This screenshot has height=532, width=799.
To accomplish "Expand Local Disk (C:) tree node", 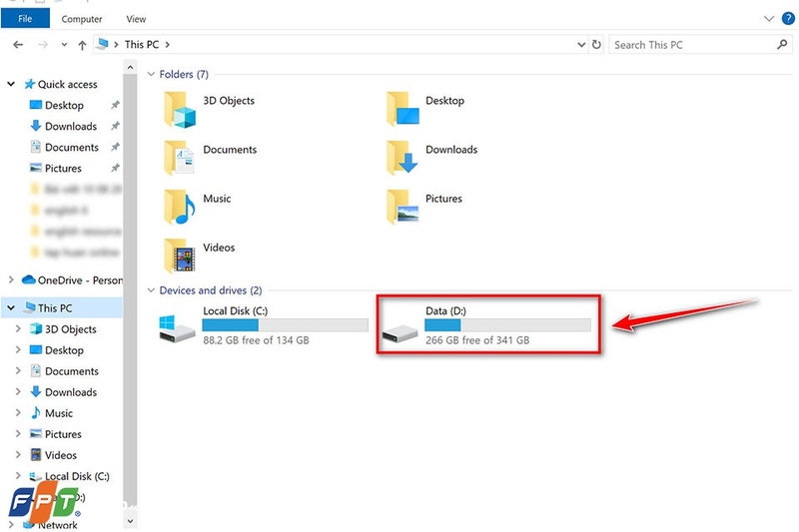I will point(18,475).
